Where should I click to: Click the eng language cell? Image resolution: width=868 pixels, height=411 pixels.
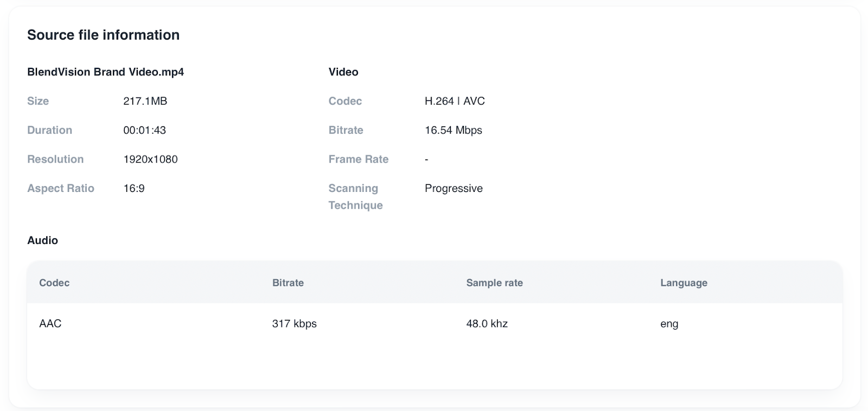[x=669, y=324]
